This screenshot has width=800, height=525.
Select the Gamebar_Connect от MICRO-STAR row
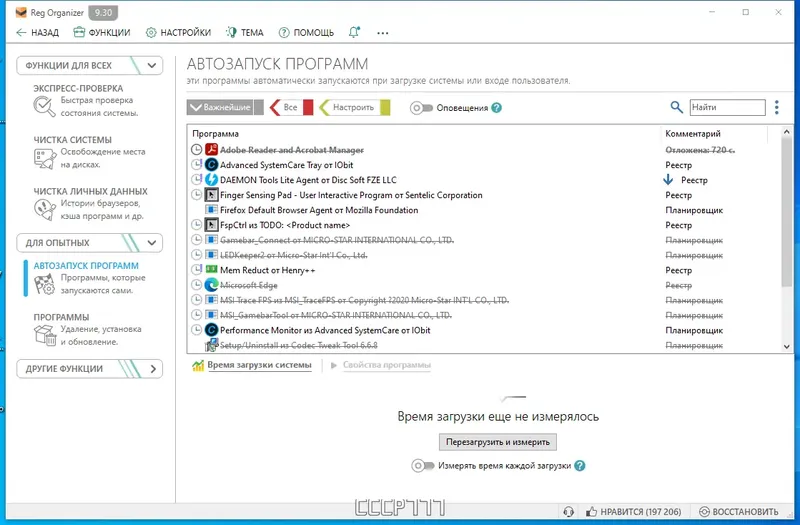[x=484, y=240]
